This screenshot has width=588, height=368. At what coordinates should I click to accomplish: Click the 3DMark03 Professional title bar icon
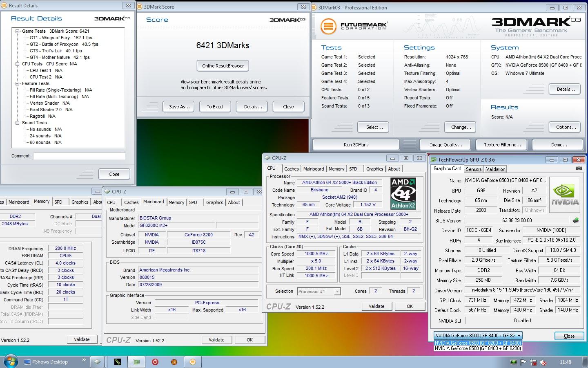(314, 7)
